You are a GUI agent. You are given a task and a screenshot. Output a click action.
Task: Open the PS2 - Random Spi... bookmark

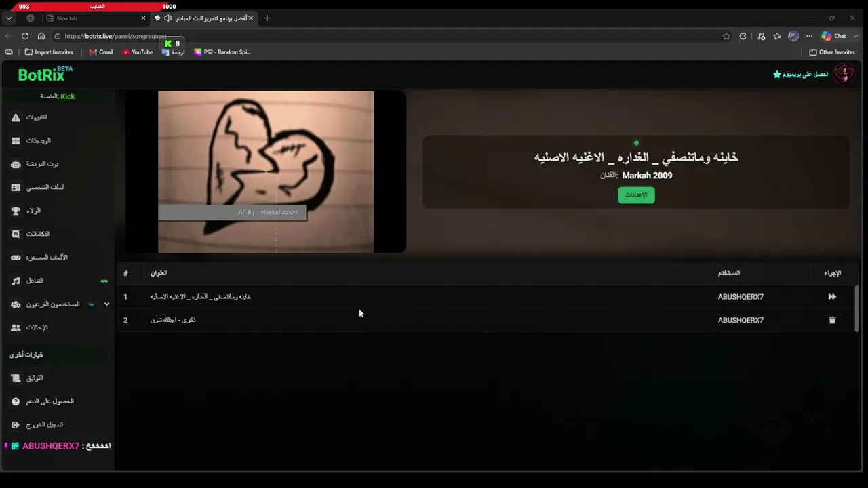(x=222, y=52)
